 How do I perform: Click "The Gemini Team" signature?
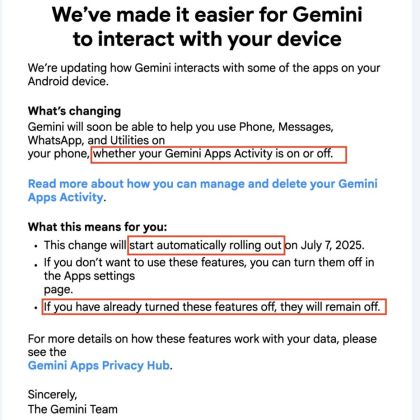(x=73, y=409)
